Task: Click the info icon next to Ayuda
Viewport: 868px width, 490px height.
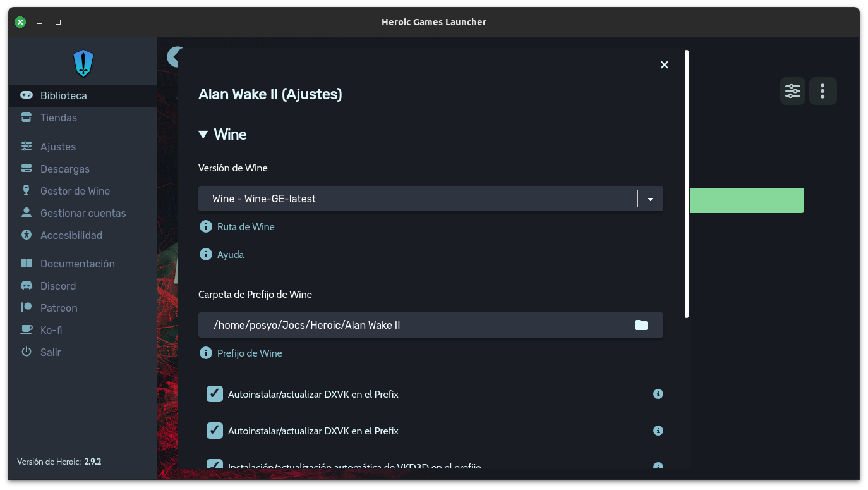Action: 205,254
